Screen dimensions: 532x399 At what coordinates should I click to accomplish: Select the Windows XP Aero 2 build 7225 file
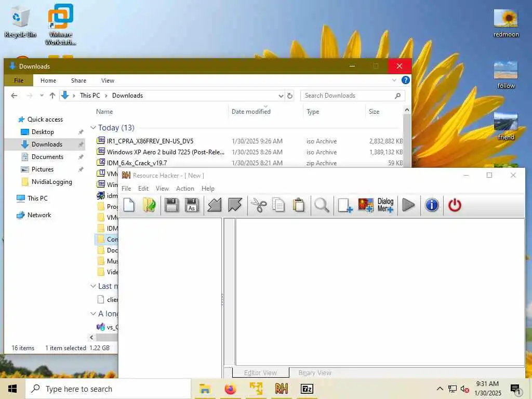point(249,152)
